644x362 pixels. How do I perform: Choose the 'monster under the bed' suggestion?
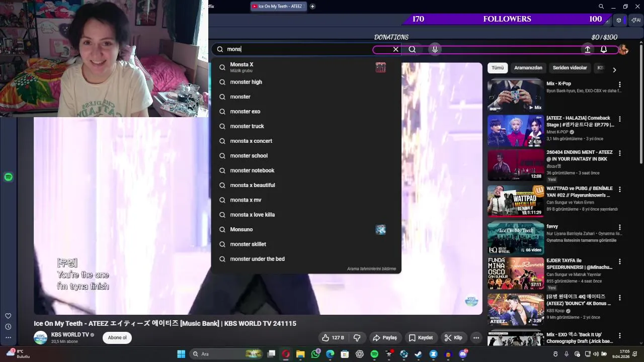click(x=306, y=259)
